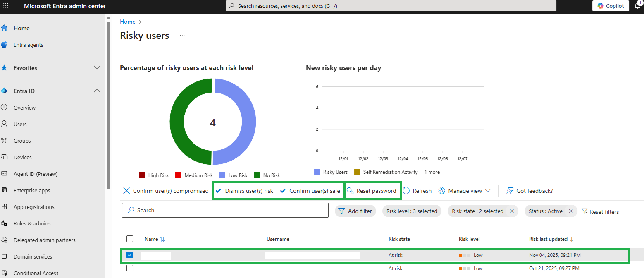
Task: Open the Risk level : 3 selected filter
Action: click(x=412, y=211)
